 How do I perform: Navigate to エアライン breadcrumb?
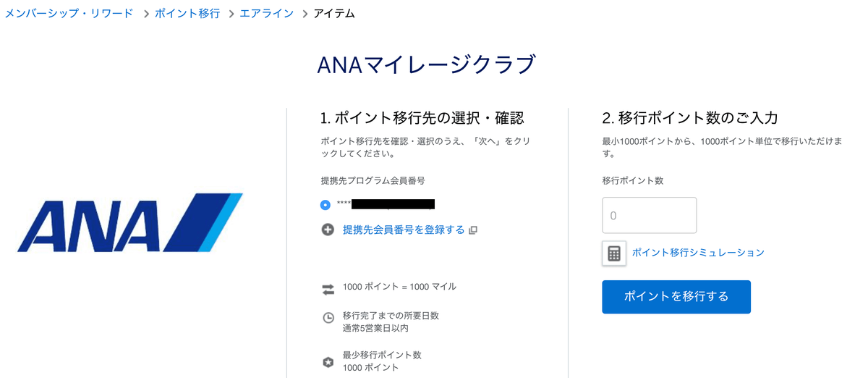point(267,13)
